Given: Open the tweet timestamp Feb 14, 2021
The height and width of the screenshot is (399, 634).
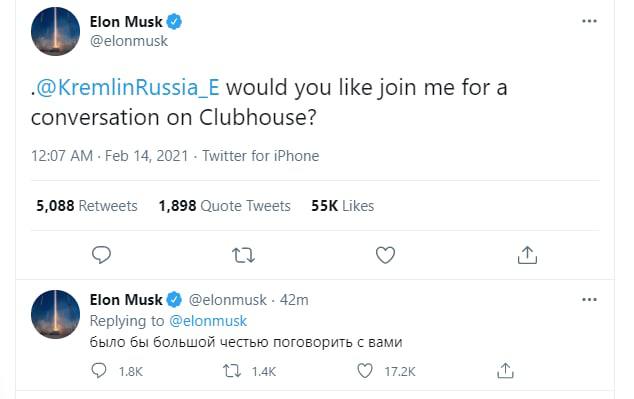Looking at the screenshot, I should [x=110, y=156].
